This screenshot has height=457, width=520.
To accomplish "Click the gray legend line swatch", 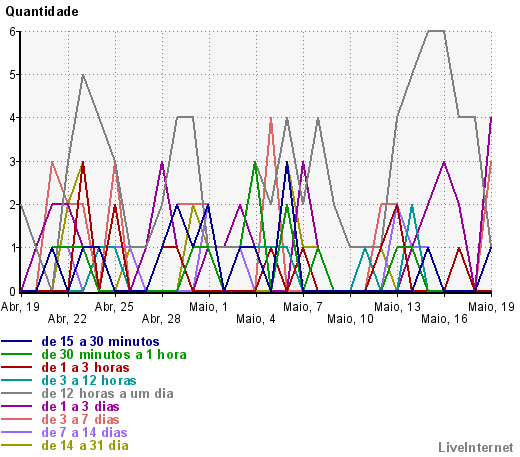I will [x=17, y=393].
